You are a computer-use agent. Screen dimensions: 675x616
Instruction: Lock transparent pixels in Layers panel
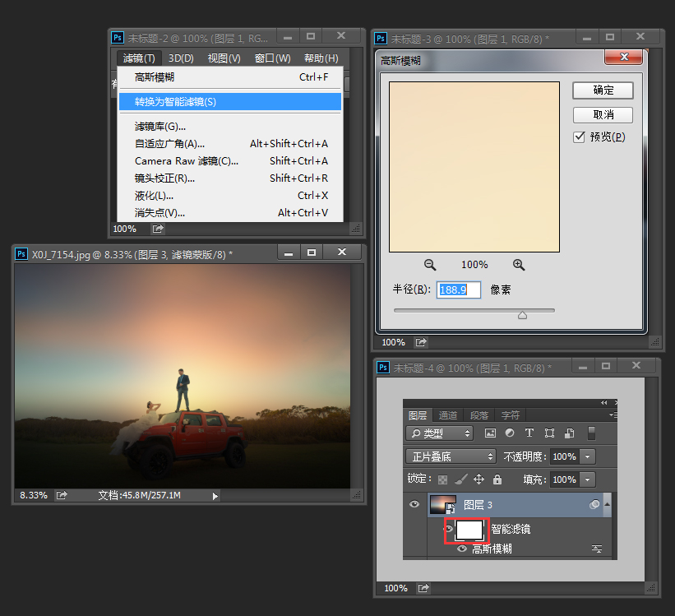[442, 479]
